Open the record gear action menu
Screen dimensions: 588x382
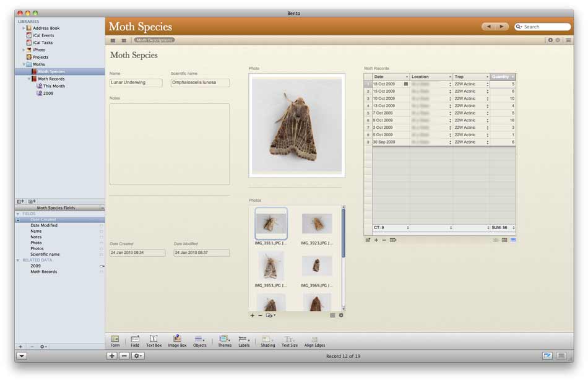pyautogui.click(x=137, y=356)
